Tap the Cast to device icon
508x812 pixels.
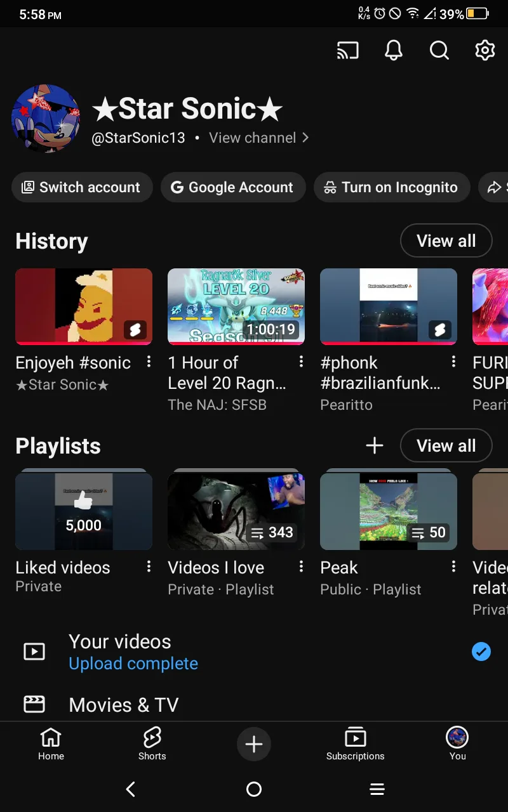tap(347, 50)
